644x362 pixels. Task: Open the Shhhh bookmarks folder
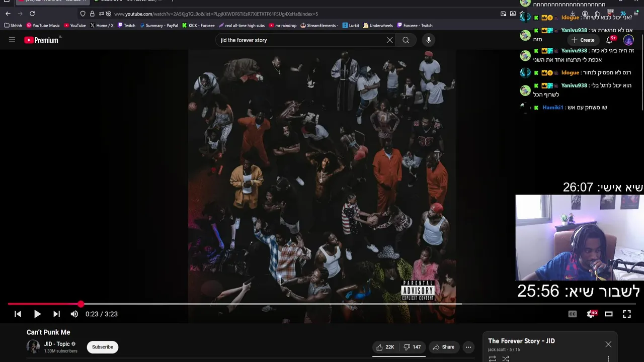pos(14,25)
